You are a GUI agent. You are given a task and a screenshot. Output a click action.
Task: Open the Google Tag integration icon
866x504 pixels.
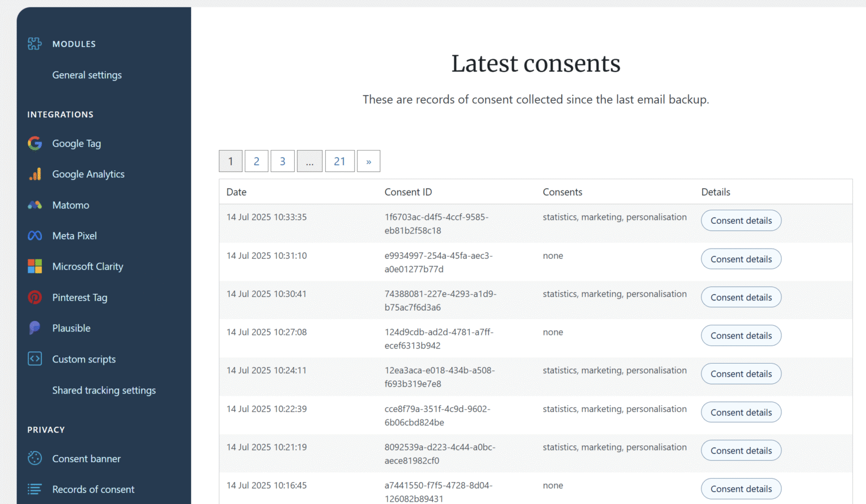coord(34,143)
